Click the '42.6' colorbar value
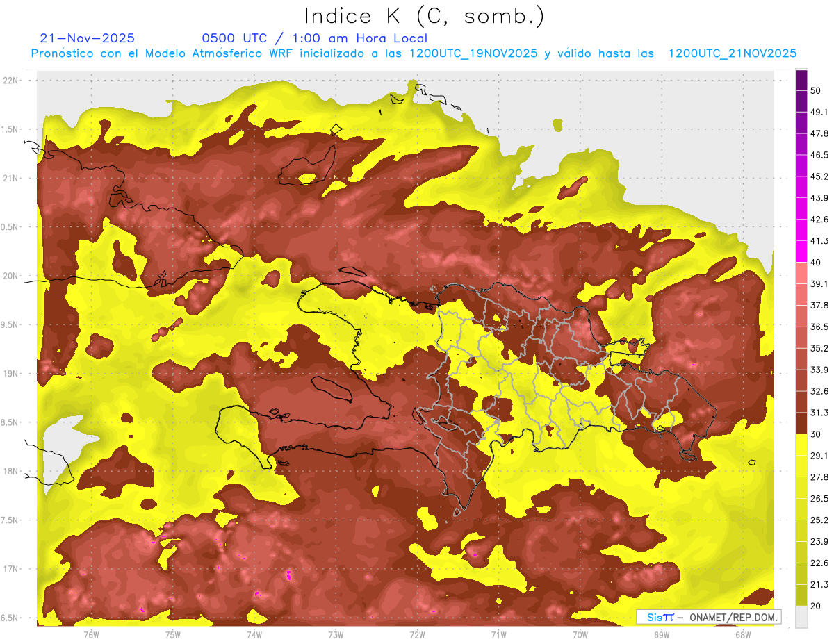Screen dimensions: 834x644 [x=819, y=220]
